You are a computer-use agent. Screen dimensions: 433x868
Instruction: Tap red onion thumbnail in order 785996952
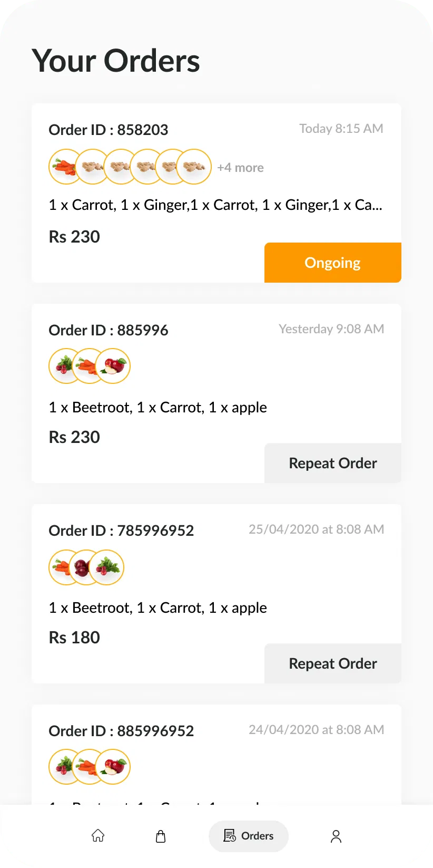pyautogui.click(x=83, y=567)
